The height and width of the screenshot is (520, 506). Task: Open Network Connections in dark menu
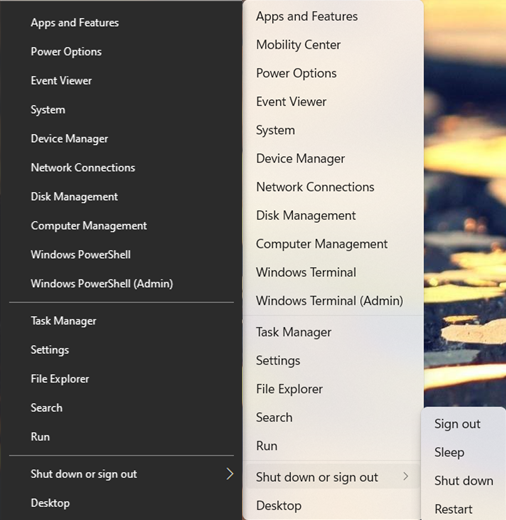click(x=83, y=168)
